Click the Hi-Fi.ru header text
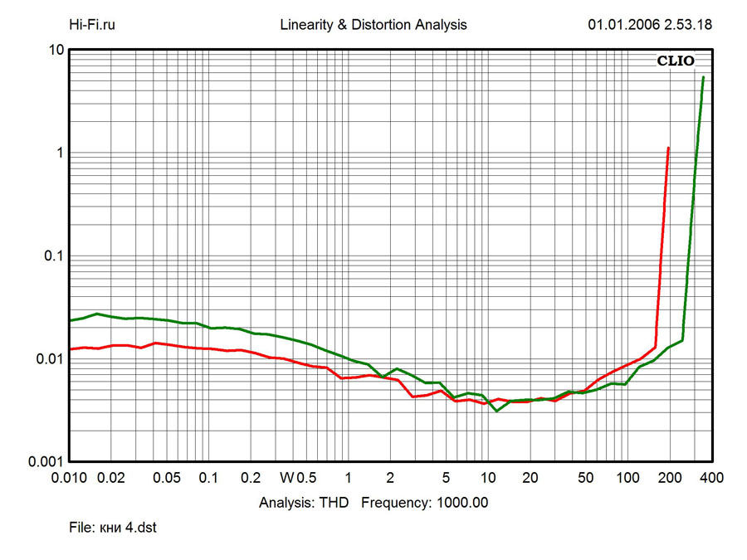Screen dimensions: 747x560 click(x=91, y=25)
